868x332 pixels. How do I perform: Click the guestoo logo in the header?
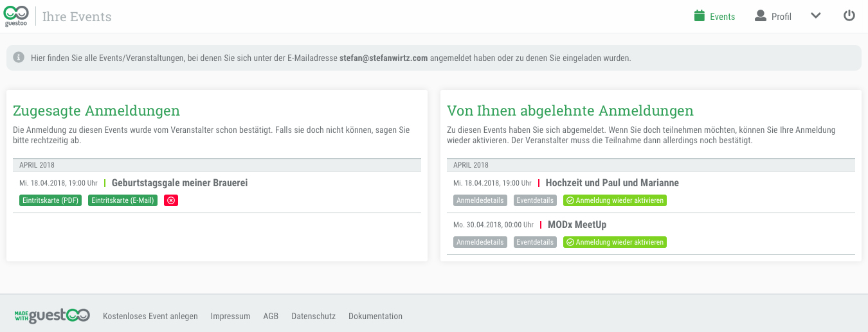tap(16, 16)
